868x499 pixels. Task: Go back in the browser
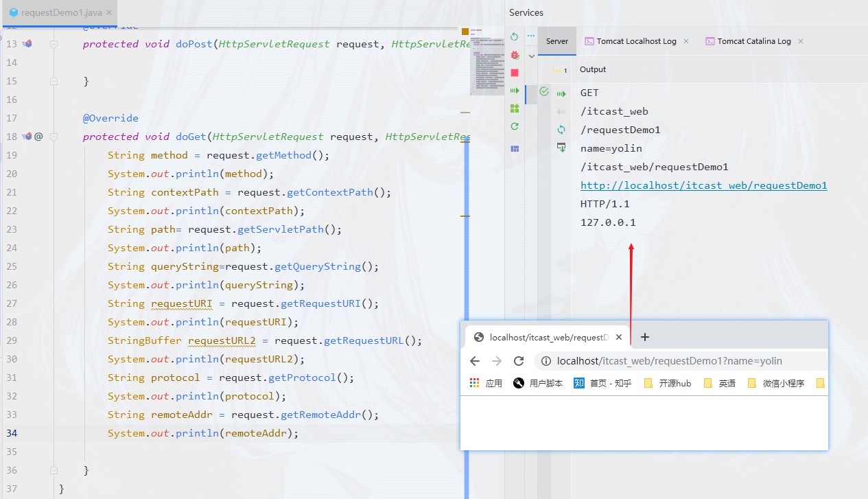coord(475,361)
